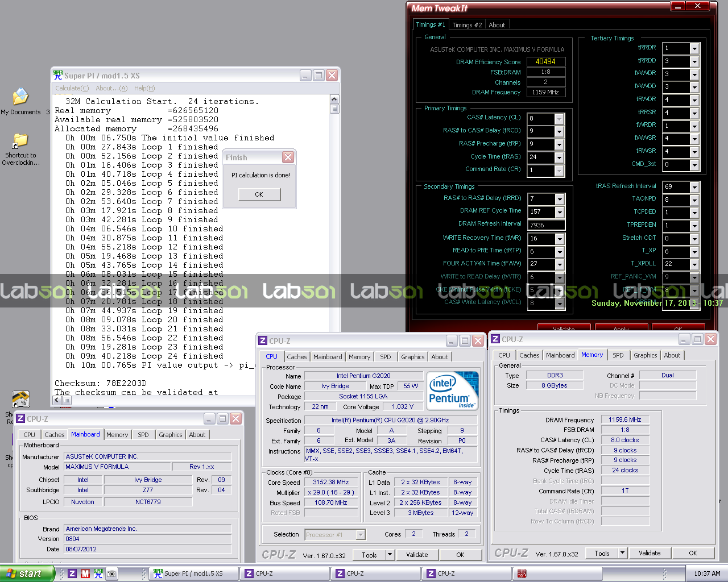Open the About tab in Mem TweakIt

coord(497,25)
